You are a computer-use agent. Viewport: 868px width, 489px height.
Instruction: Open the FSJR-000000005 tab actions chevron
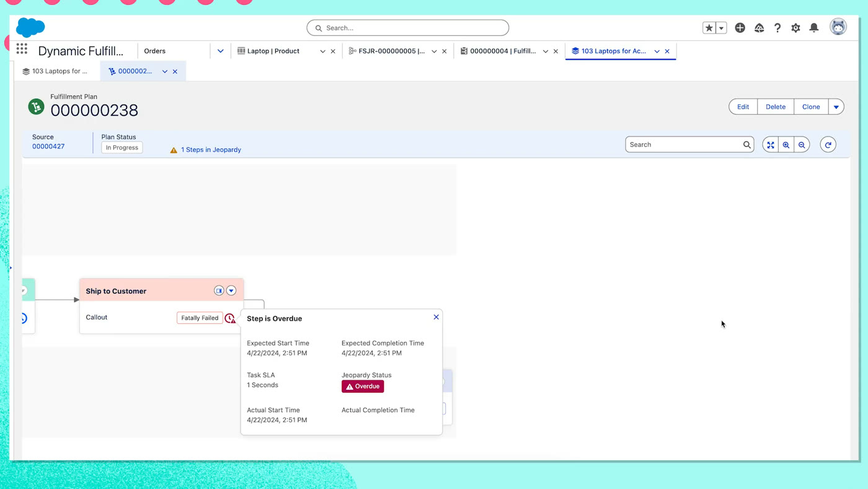pyautogui.click(x=434, y=52)
